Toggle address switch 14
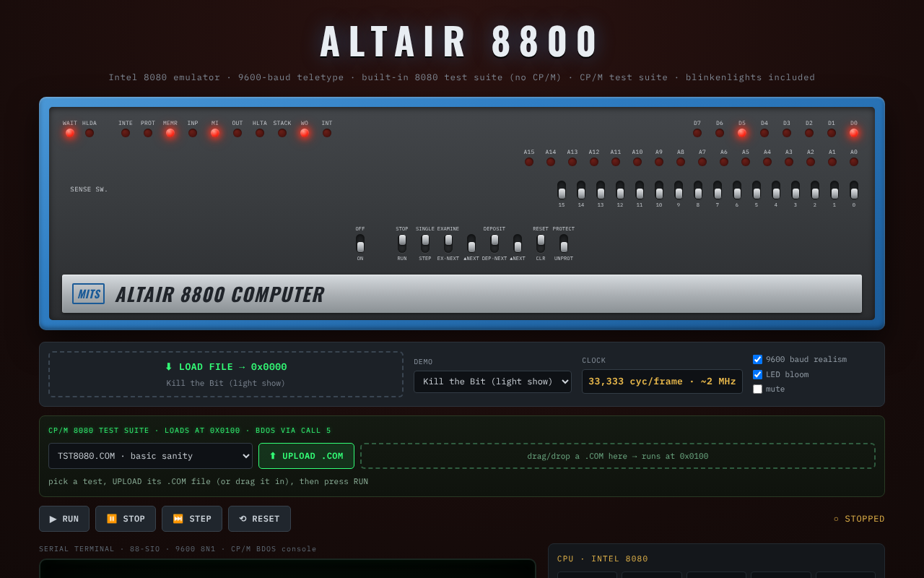The image size is (924, 578). coord(581,190)
